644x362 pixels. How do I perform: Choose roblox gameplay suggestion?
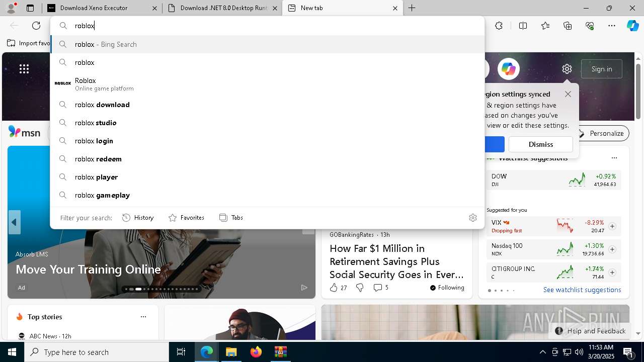267,195
